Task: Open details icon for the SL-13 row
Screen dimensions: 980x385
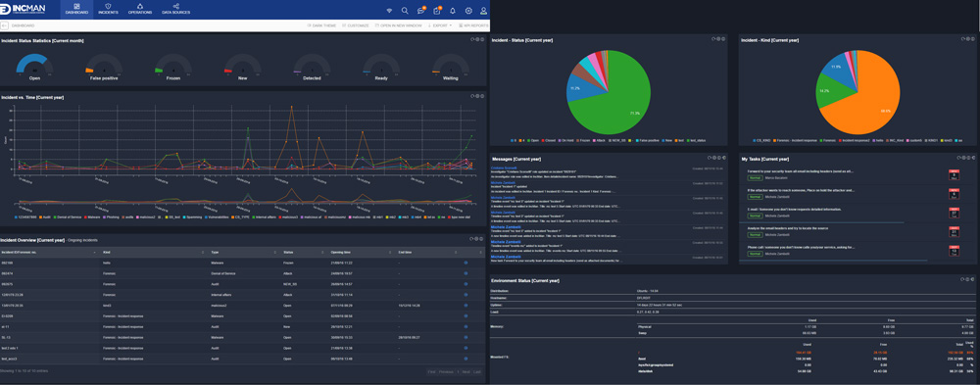Action: coord(465,338)
